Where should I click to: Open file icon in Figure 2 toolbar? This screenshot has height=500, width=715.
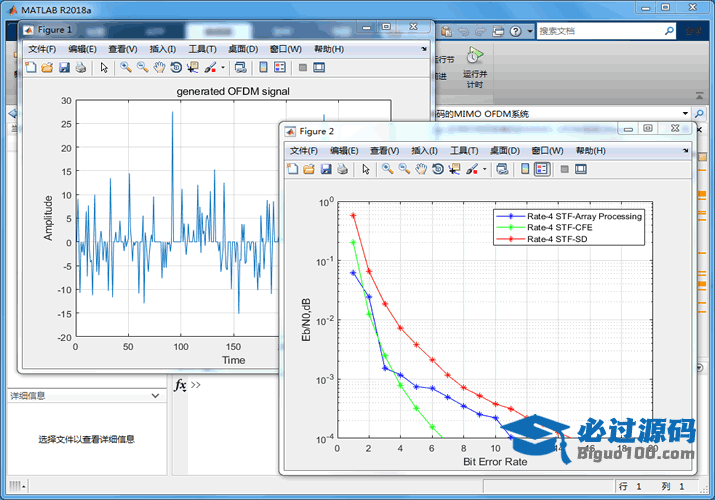click(x=309, y=170)
